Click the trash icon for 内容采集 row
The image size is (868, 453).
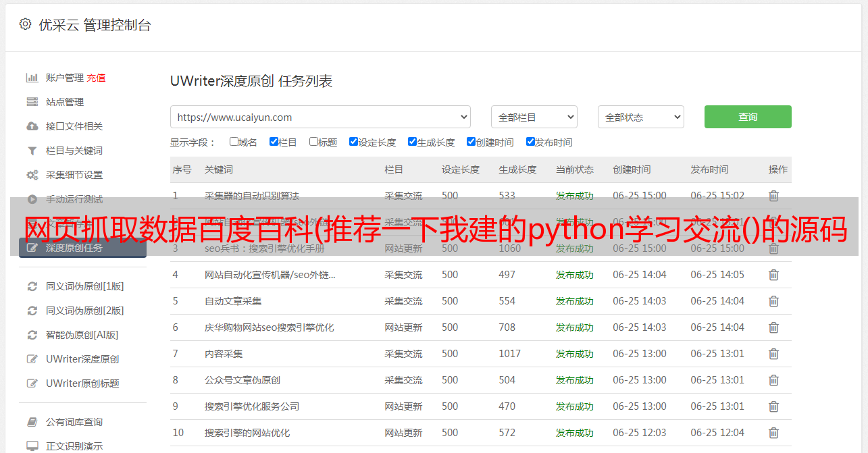pyautogui.click(x=773, y=354)
